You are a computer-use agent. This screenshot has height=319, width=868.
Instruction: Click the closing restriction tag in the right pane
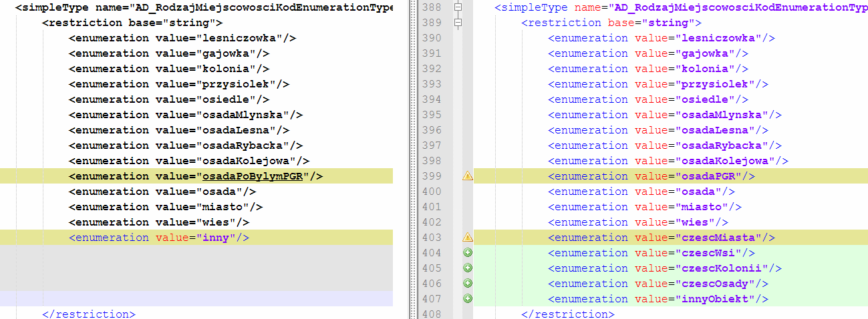[x=567, y=314]
